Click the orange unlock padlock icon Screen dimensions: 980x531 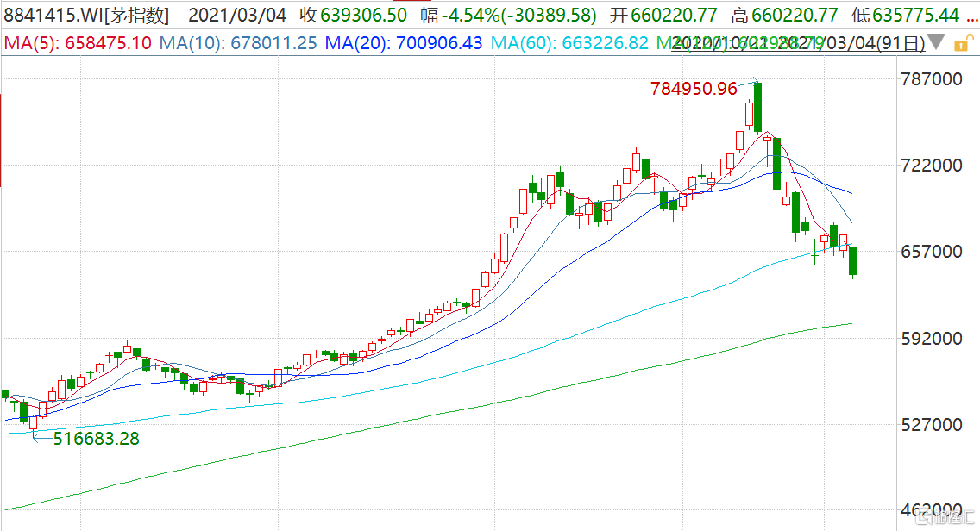pos(963,43)
